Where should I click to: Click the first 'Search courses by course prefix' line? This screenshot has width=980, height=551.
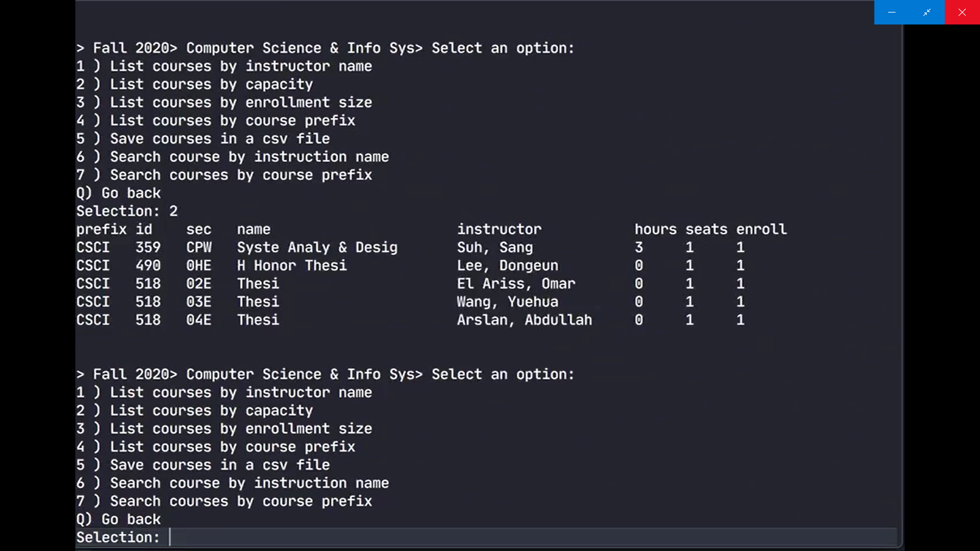[224, 175]
